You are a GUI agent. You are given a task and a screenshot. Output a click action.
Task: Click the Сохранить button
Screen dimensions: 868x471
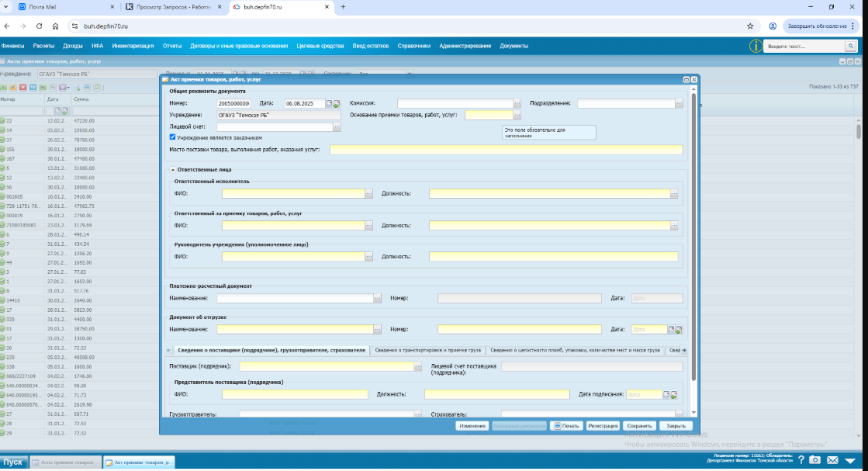(x=639, y=426)
